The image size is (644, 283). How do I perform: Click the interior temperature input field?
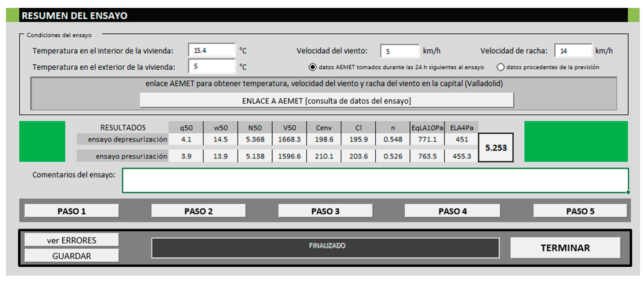212,50
